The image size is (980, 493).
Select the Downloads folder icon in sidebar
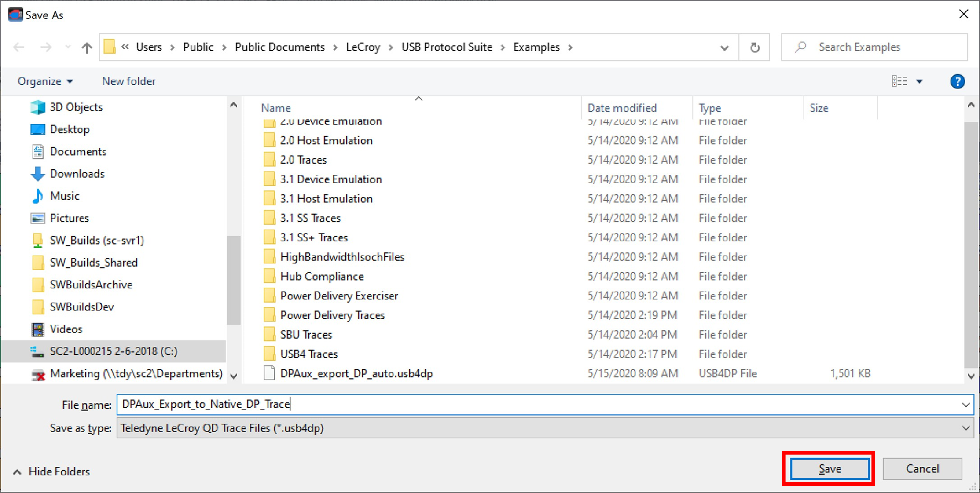point(38,174)
